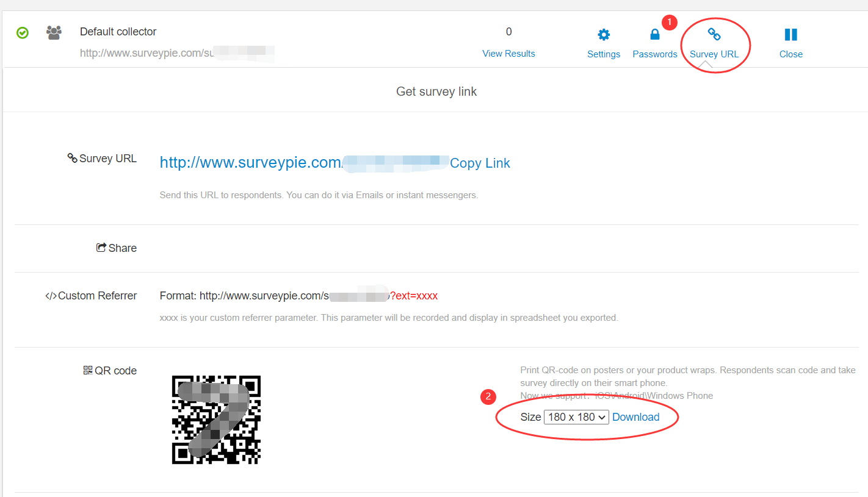The width and height of the screenshot is (868, 497).
Task: Click the Passwords text label
Action: (654, 54)
